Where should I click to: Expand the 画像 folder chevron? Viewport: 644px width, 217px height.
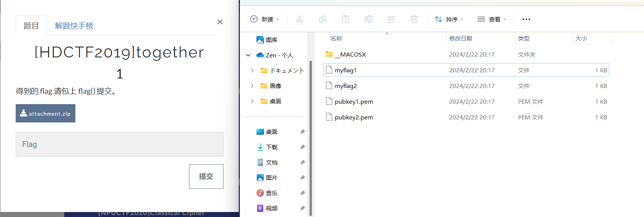[x=252, y=86]
